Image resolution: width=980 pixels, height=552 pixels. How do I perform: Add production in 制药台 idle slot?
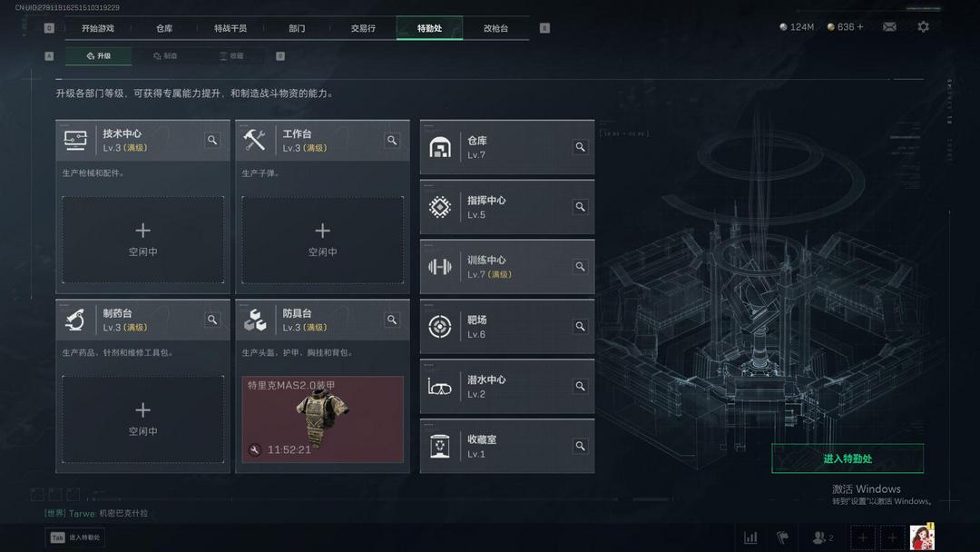[142, 419]
